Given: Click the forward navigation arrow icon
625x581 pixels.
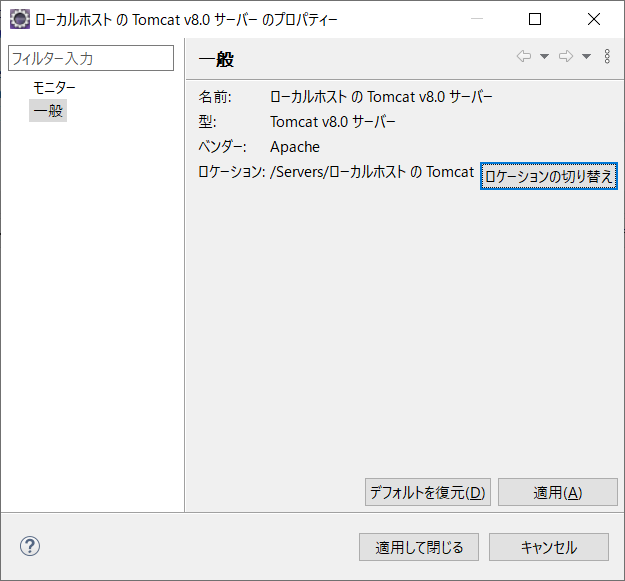Looking at the screenshot, I should coord(566,56).
